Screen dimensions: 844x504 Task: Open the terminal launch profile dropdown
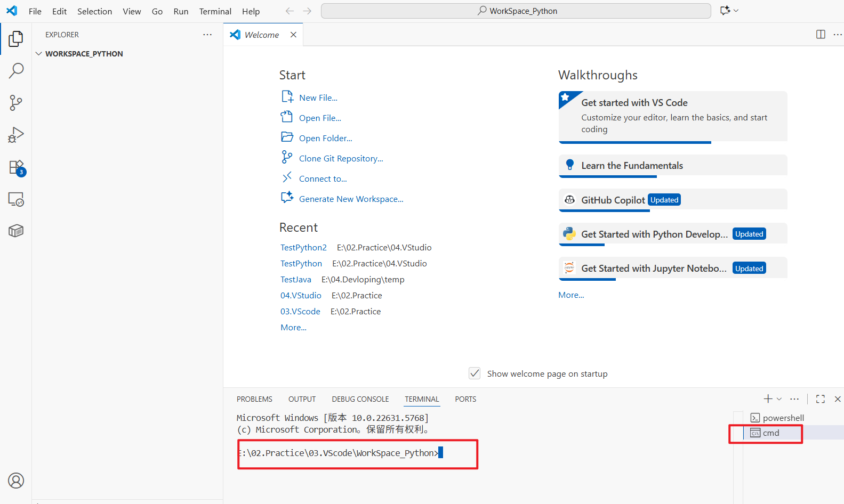tap(779, 399)
